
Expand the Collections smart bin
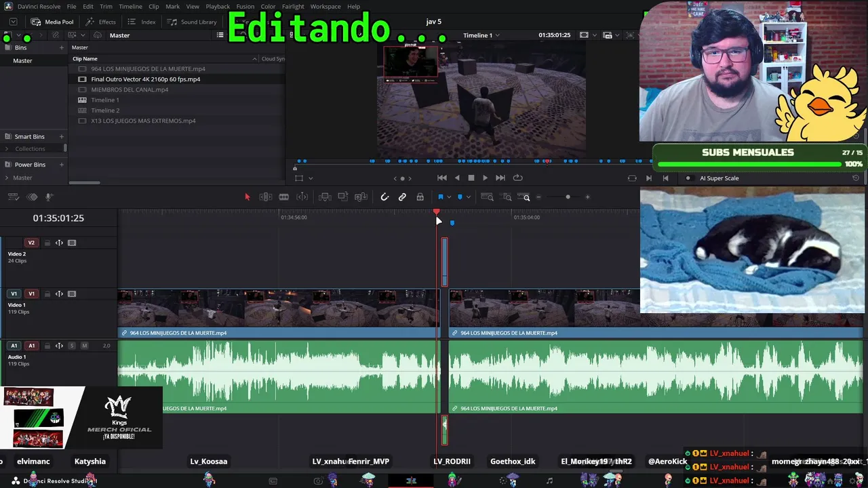click(x=7, y=149)
